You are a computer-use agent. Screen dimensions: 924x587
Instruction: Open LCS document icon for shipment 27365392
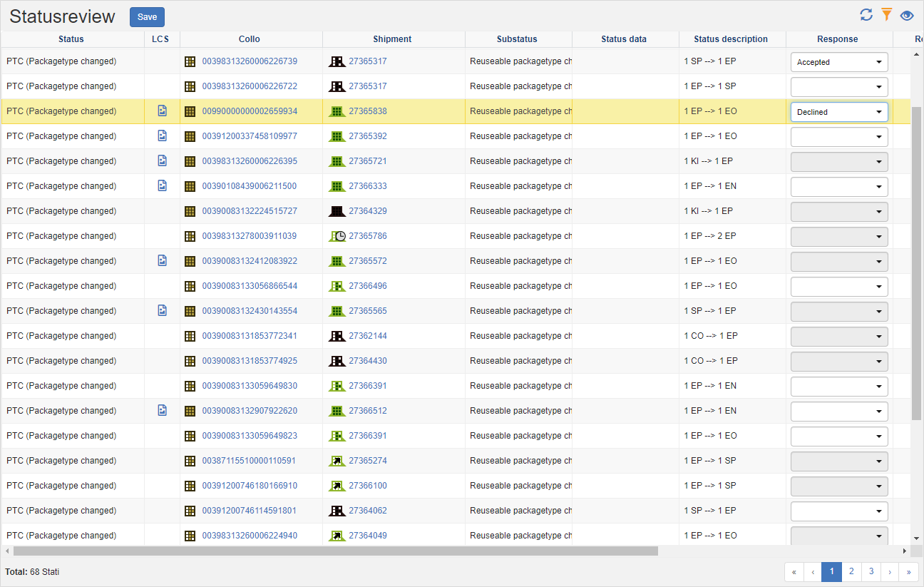coord(162,136)
